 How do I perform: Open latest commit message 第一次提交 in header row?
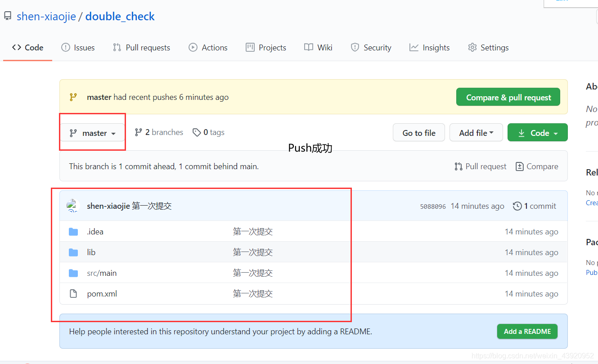tap(152, 206)
